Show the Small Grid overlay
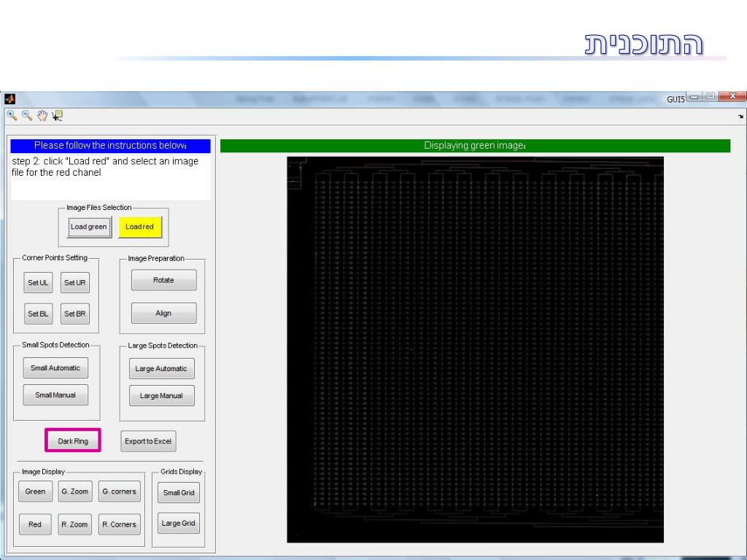 pos(179,493)
